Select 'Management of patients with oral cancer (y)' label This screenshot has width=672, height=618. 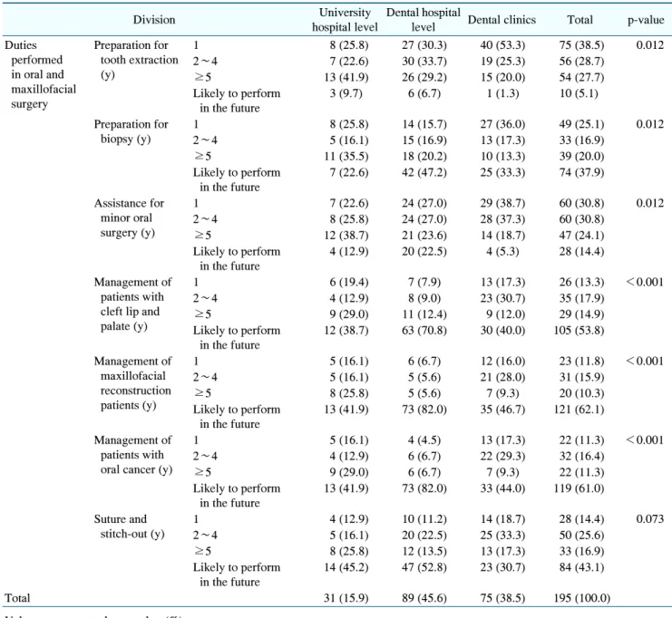point(133,455)
